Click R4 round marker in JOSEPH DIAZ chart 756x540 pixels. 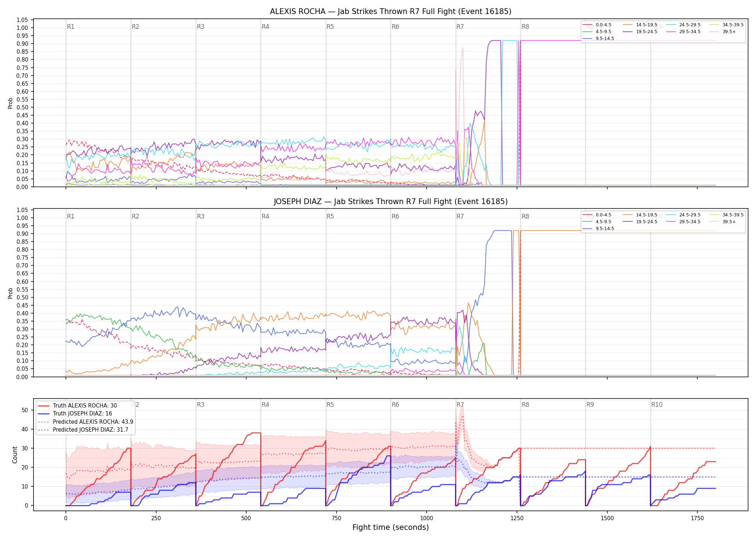pos(265,216)
